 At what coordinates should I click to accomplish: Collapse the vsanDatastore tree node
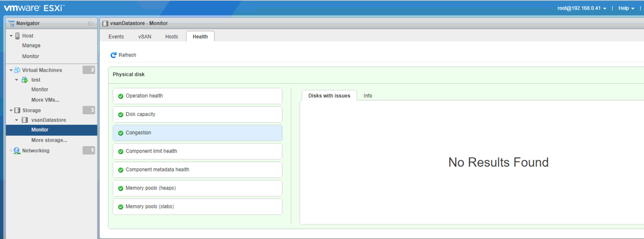click(x=16, y=120)
